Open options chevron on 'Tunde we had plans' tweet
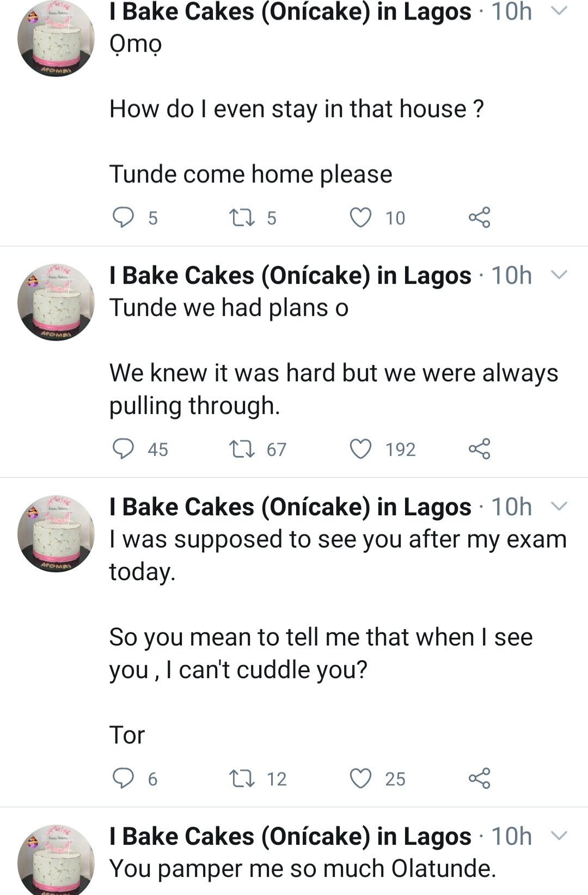Viewport: 588px width, 895px height. [559, 275]
